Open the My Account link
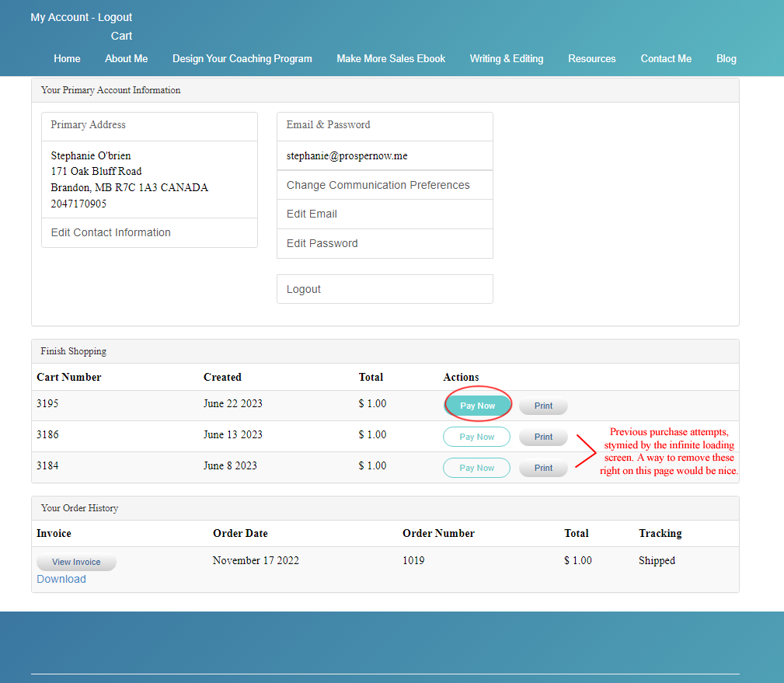The image size is (784, 683). point(60,17)
